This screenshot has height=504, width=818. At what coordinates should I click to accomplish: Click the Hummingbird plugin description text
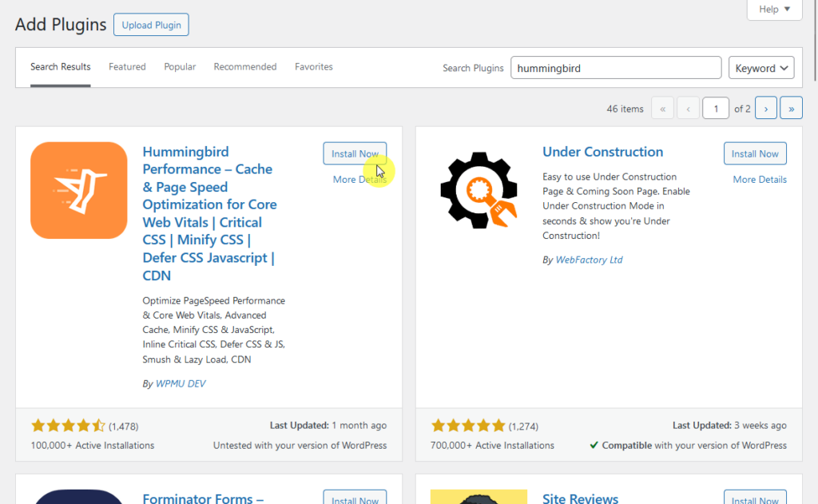[x=214, y=330]
